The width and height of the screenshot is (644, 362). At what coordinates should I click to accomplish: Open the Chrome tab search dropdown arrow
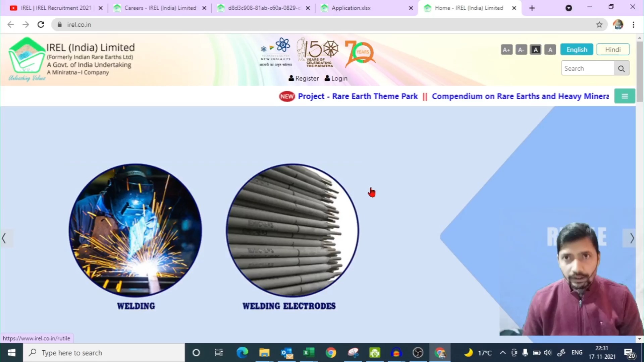pos(569,8)
